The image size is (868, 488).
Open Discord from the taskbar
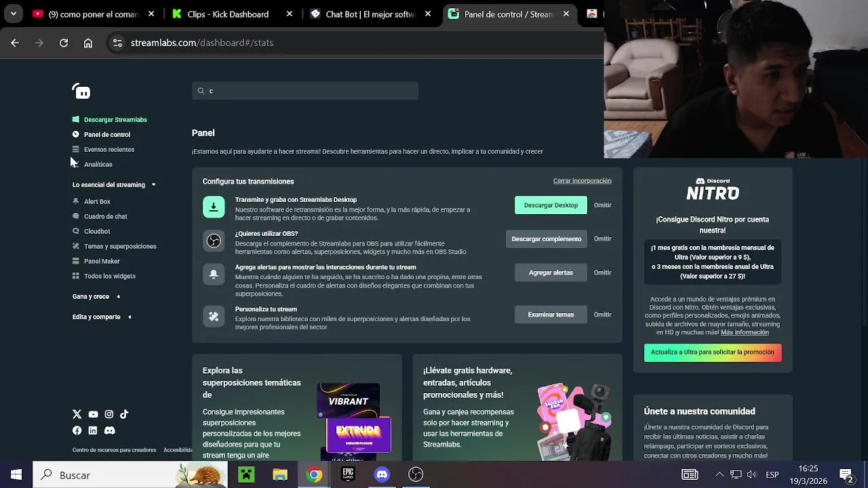coord(382,474)
